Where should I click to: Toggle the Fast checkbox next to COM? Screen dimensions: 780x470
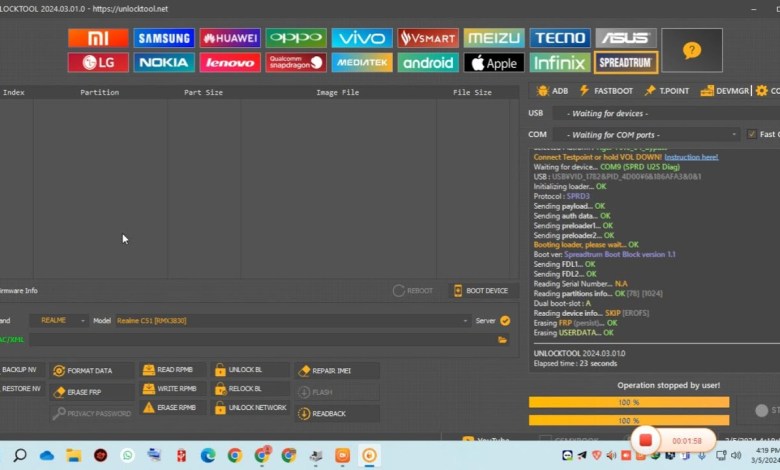752,134
